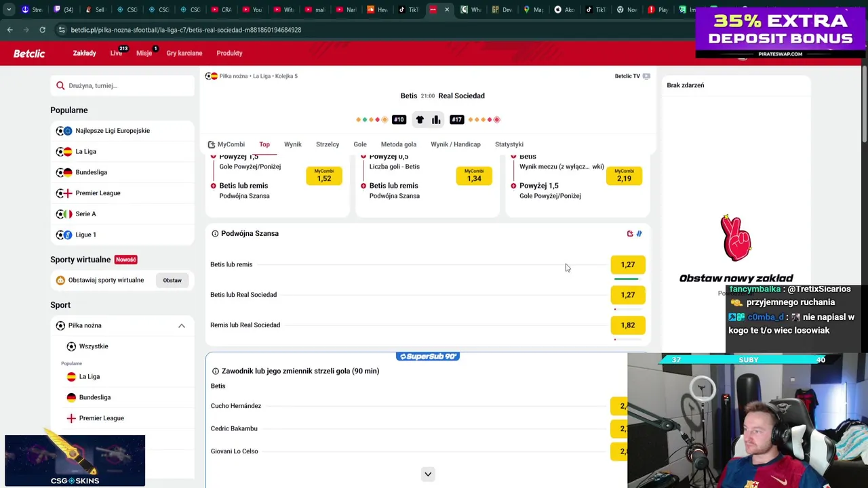Switch to the Wynik / Handicap tab
868x488 pixels.
click(456, 144)
